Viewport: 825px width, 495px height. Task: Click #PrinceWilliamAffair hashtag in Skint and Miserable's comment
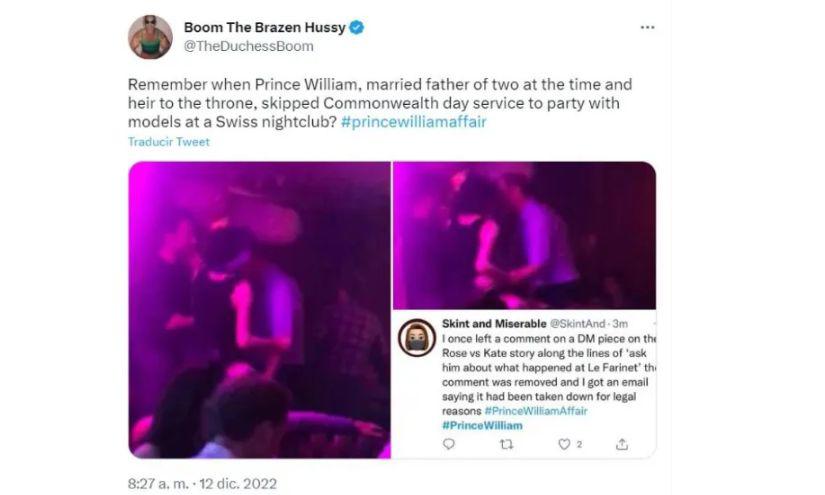537,411
